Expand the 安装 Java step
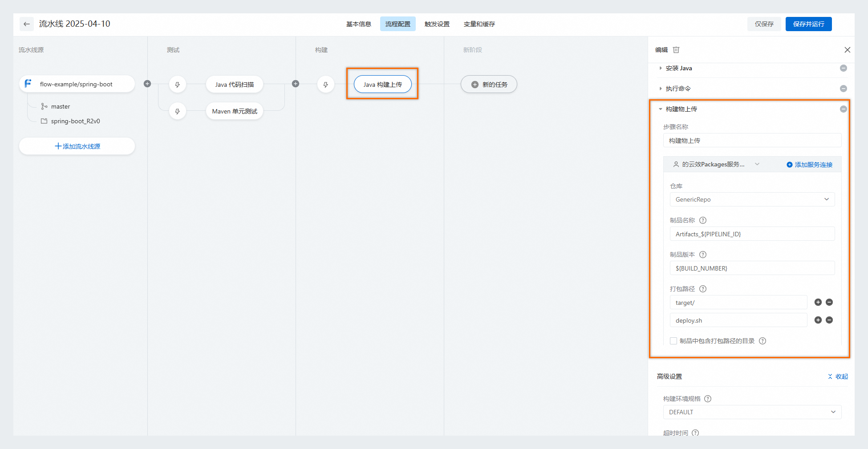The image size is (868, 449). click(x=661, y=68)
